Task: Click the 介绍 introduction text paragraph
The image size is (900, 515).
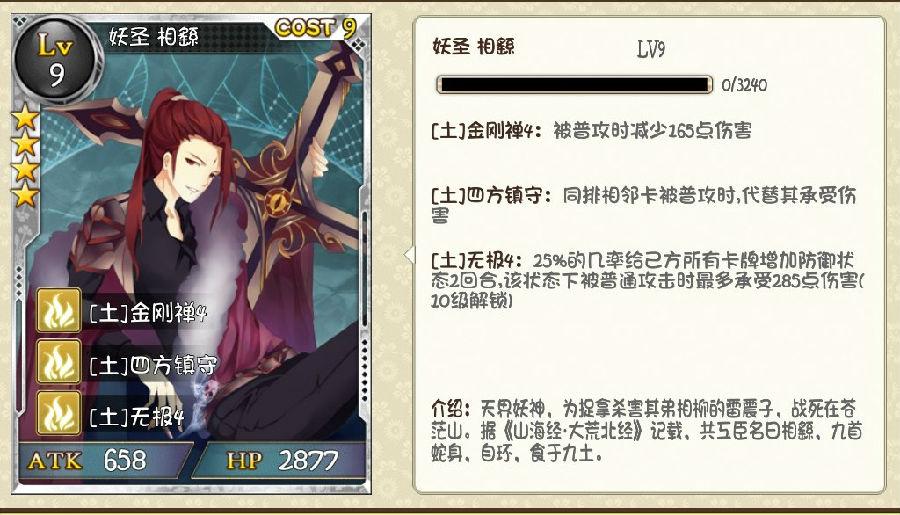Action: [x=646, y=431]
